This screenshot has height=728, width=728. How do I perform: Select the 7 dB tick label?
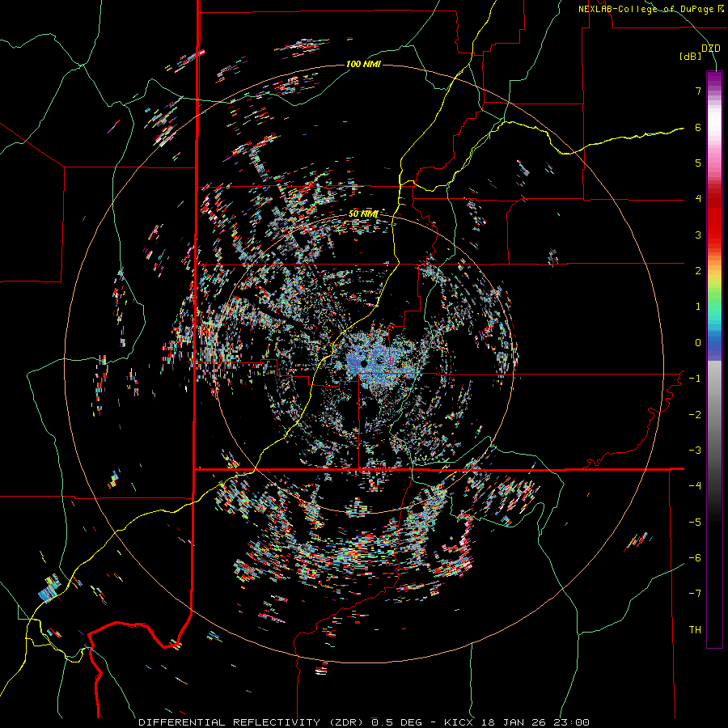click(698, 91)
